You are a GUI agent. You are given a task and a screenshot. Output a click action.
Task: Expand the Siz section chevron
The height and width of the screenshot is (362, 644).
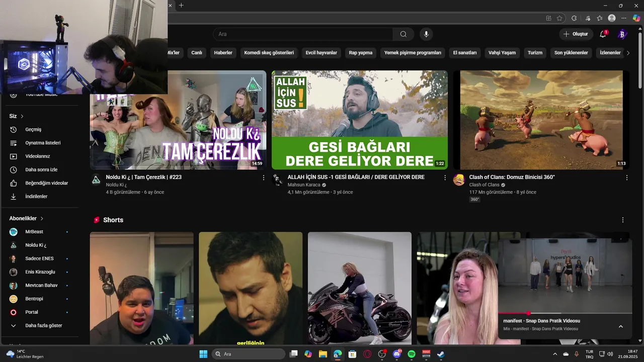click(x=22, y=116)
